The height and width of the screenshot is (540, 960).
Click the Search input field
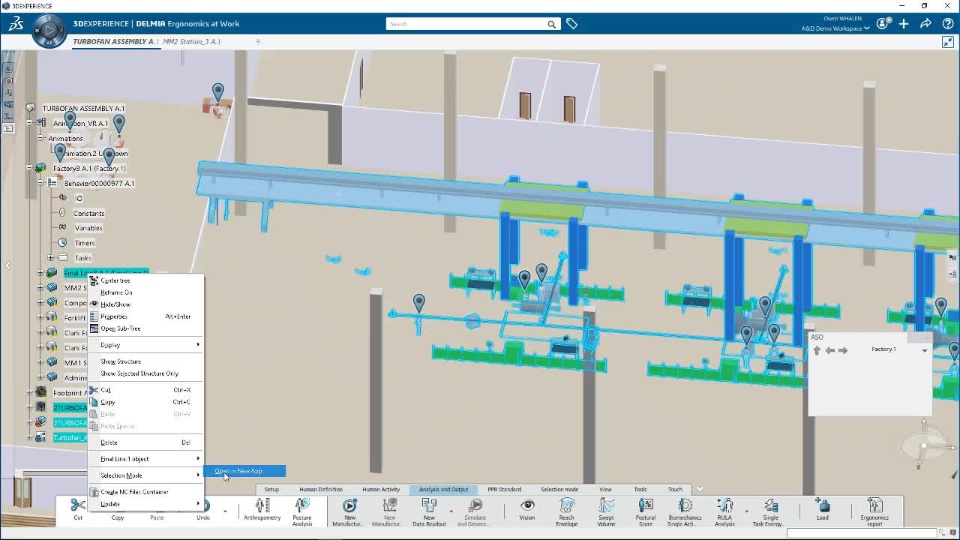pos(465,24)
